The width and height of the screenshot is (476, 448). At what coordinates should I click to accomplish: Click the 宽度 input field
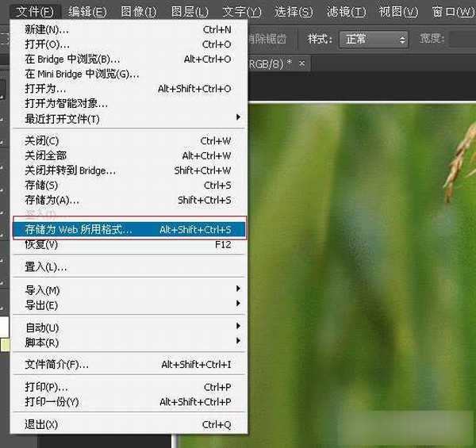point(461,39)
